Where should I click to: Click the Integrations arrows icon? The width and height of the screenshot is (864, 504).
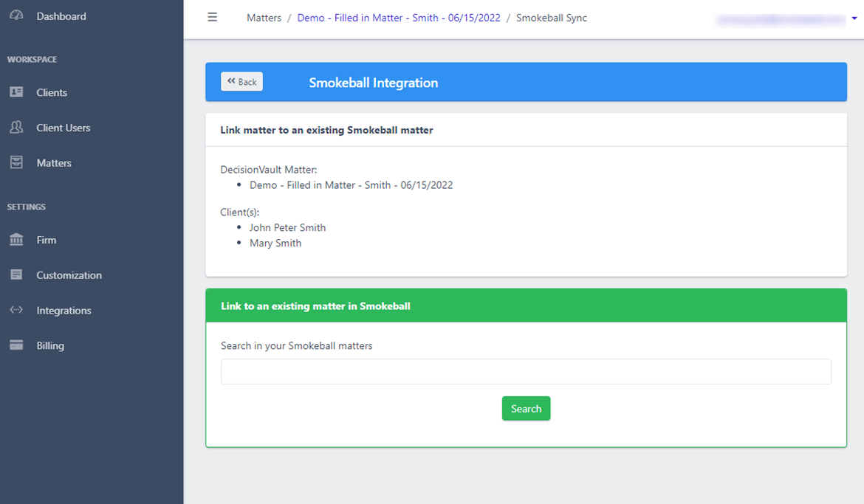pos(16,310)
